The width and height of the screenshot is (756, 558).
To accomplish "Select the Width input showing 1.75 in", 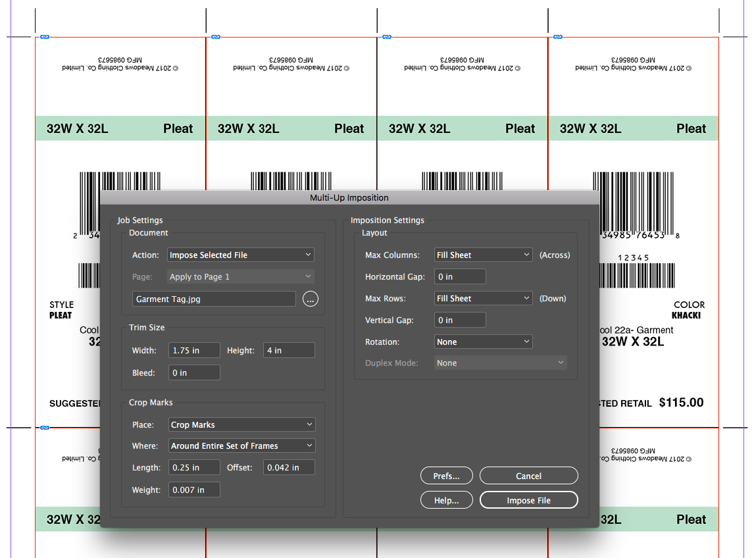I will (x=193, y=350).
